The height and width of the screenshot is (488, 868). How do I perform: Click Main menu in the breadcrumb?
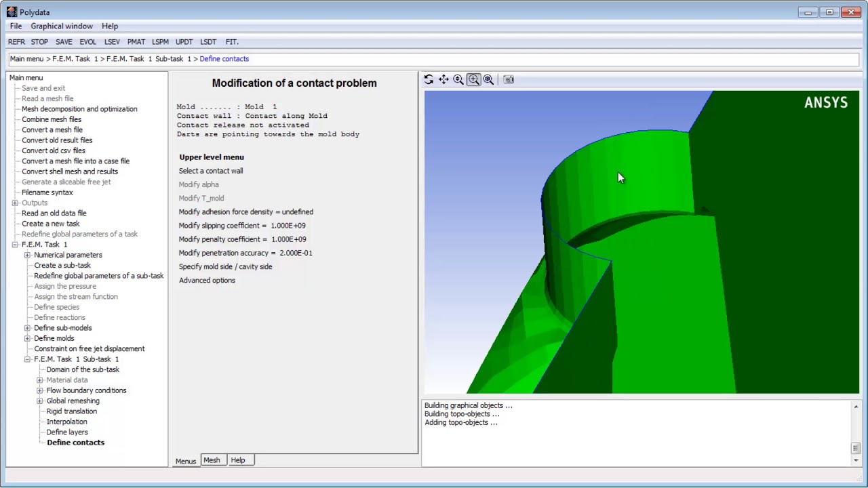click(x=26, y=59)
